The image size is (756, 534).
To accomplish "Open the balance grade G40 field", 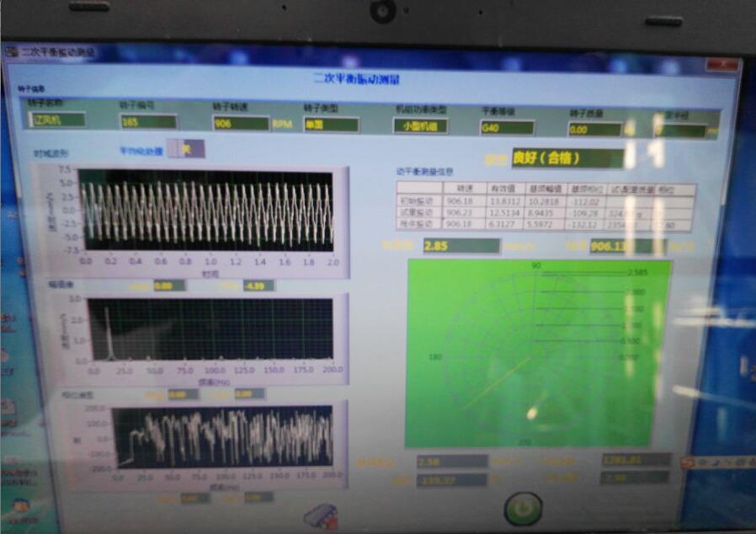I will tap(507, 128).
